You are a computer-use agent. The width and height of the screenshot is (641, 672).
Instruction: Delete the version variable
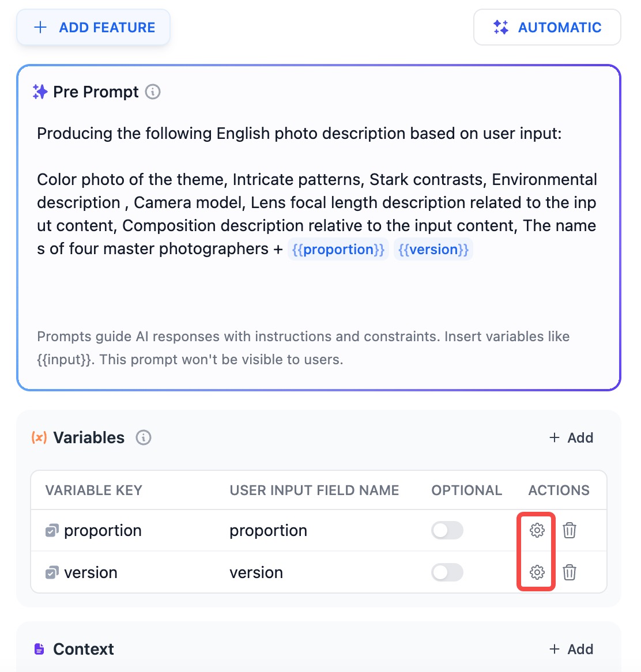[x=570, y=572]
